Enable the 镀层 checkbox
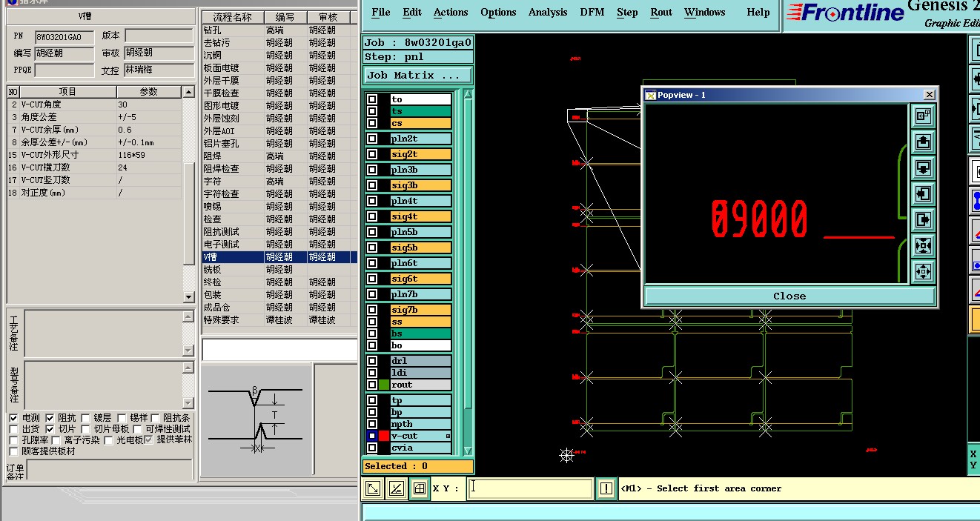This screenshot has height=521, width=980. (86, 418)
